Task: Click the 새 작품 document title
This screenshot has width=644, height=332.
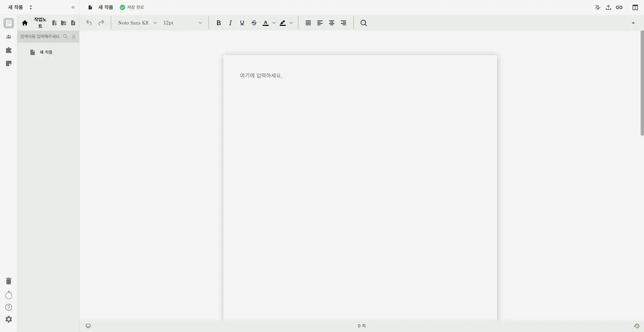Action: pyautogui.click(x=106, y=7)
